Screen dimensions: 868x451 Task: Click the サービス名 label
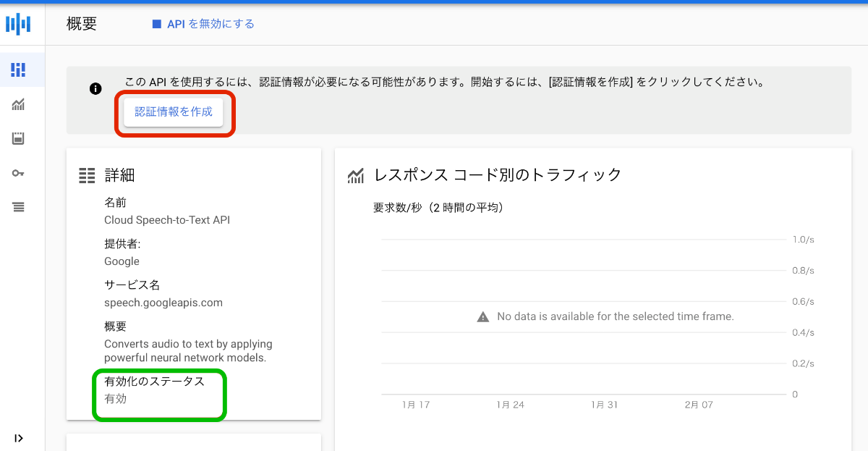pos(132,285)
